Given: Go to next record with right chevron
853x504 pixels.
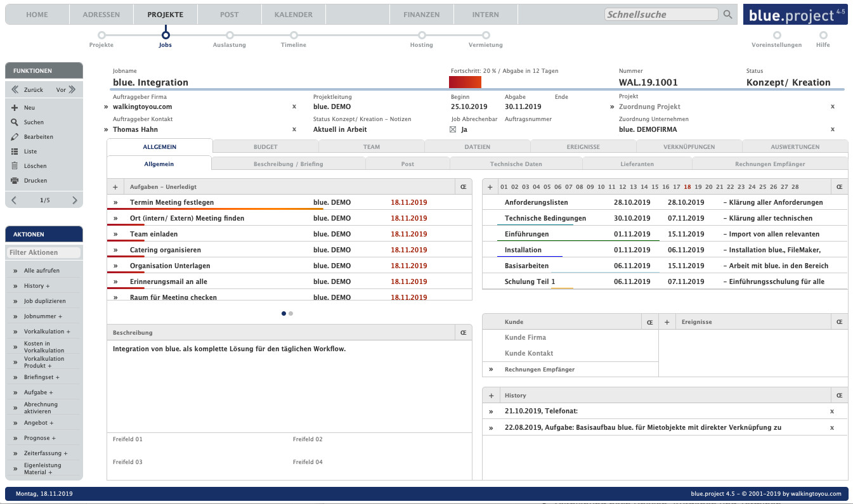Looking at the screenshot, I should [x=75, y=200].
